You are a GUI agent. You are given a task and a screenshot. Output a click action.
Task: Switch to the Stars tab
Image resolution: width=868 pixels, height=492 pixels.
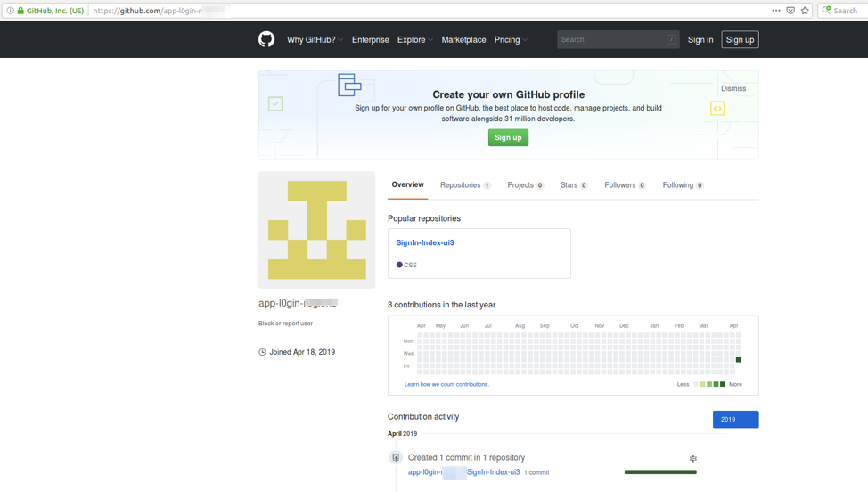(574, 185)
